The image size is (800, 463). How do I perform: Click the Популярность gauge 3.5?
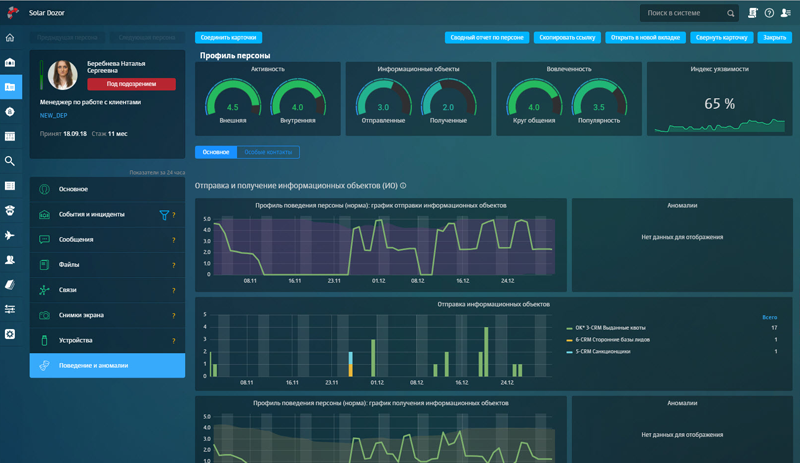(x=599, y=101)
